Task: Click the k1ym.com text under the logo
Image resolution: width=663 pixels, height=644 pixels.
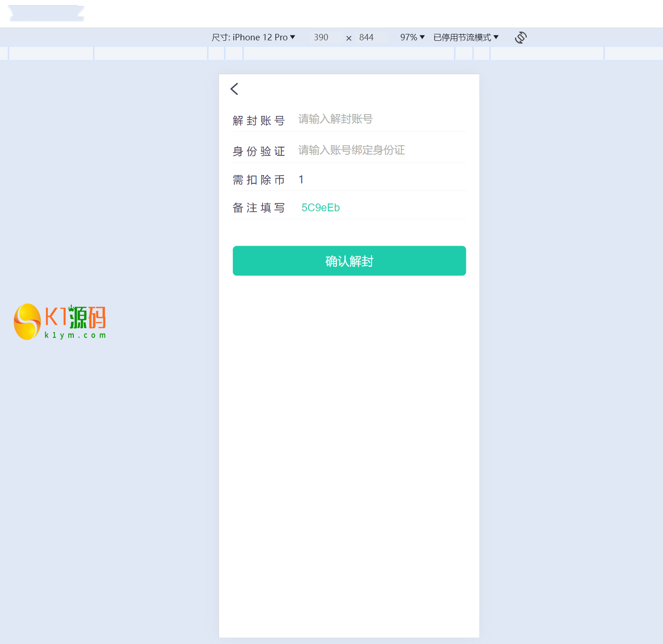Action: click(x=75, y=336)
